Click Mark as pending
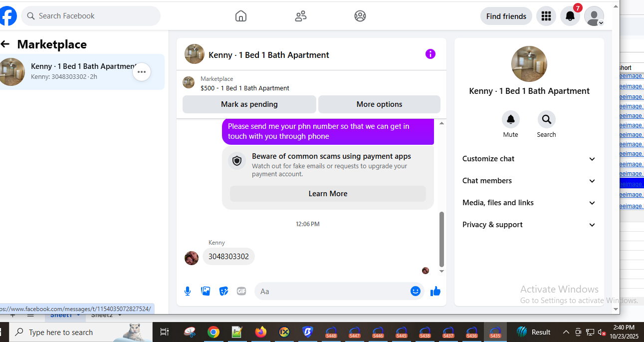This screenshot has width=644, height=342. point(249,104)
